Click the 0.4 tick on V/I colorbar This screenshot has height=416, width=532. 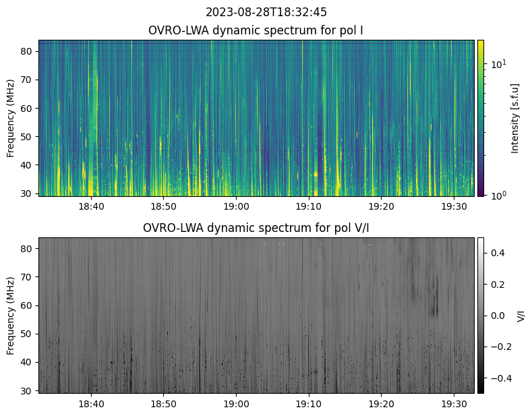(497, 253)
